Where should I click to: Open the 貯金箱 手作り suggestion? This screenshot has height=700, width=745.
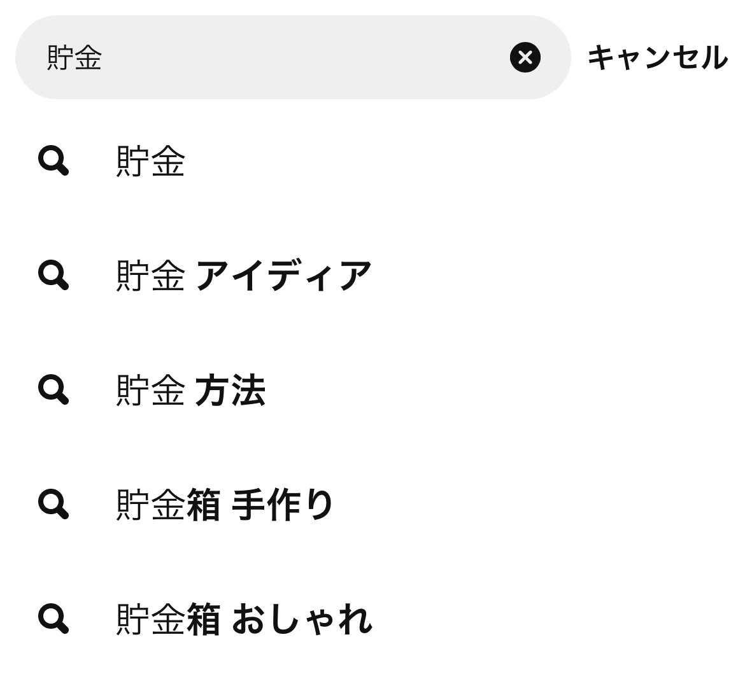[x=225, y=505]
